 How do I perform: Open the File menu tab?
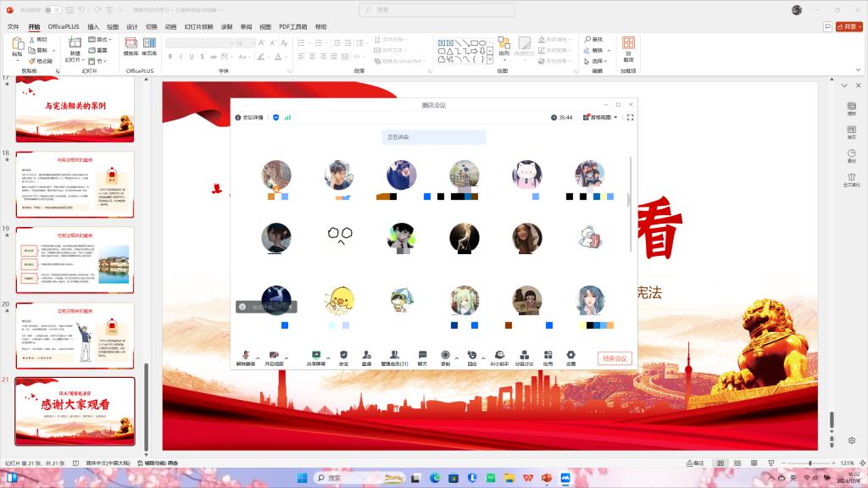pos(14,26)
